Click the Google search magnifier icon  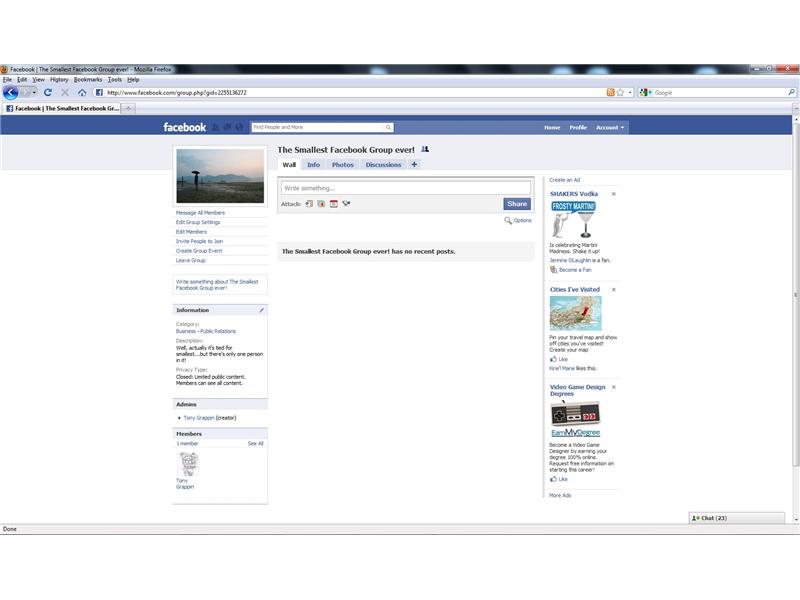tap(791, 92)
